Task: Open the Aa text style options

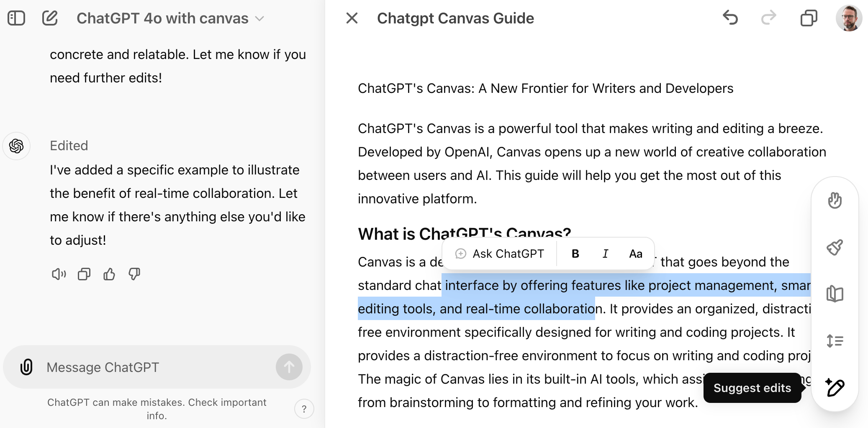Action: pyautogui.click(x=636, y=254)
